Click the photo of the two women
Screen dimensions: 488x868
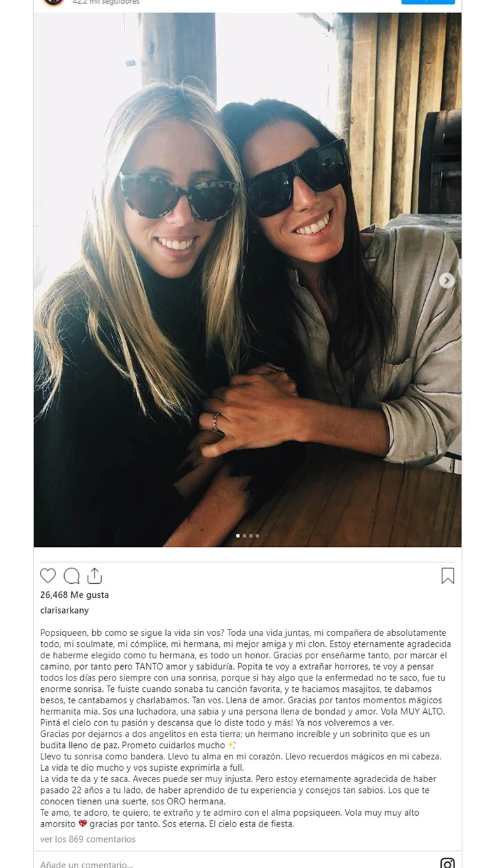tap(248, 280)
